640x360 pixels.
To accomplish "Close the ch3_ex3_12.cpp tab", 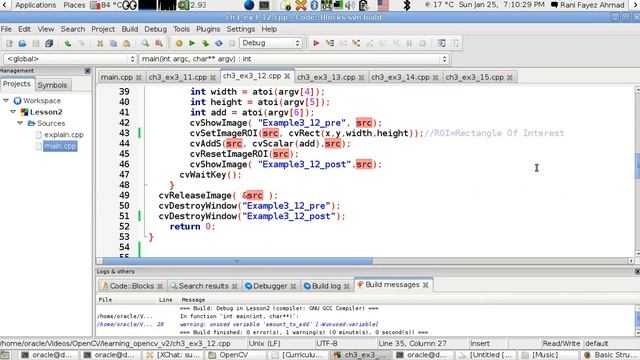I will click(287, 76).
